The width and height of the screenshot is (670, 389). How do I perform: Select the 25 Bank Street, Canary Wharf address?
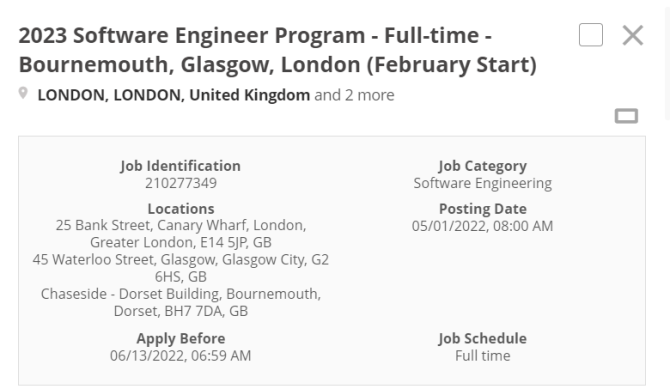click(181, 234)
